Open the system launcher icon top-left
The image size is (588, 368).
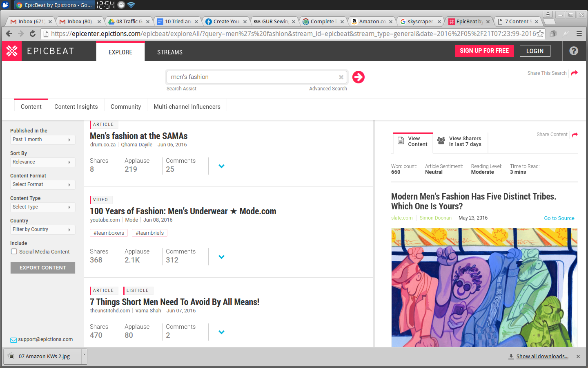tap(5, 5)
